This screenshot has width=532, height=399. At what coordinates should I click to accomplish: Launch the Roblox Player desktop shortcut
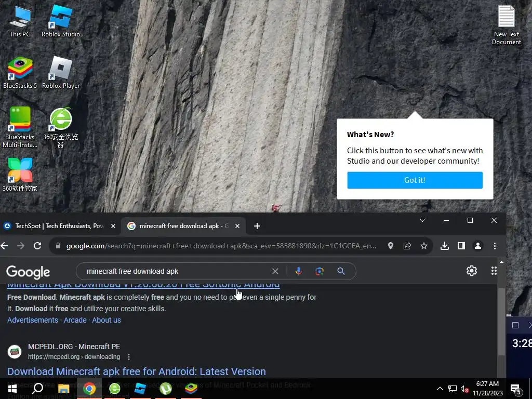point(61,73)
